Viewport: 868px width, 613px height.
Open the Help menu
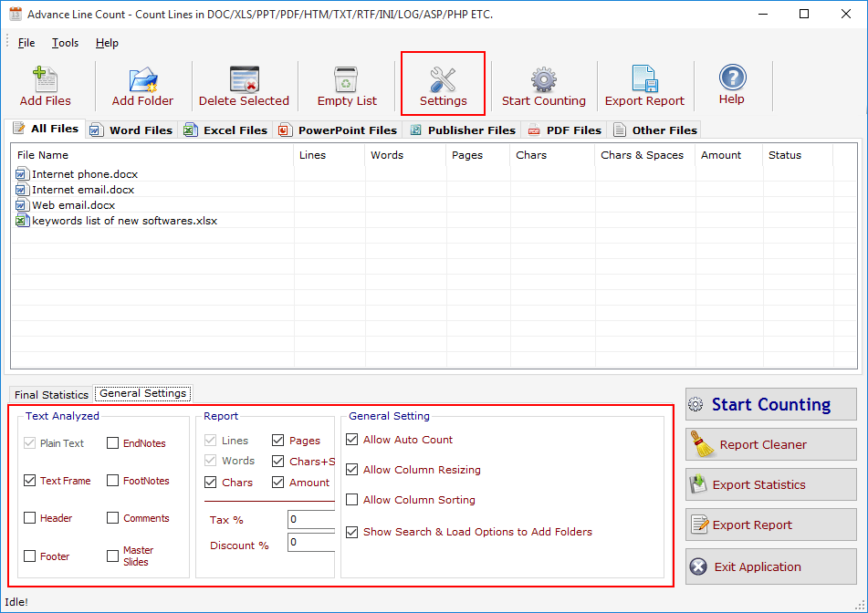tap(107, 43)
